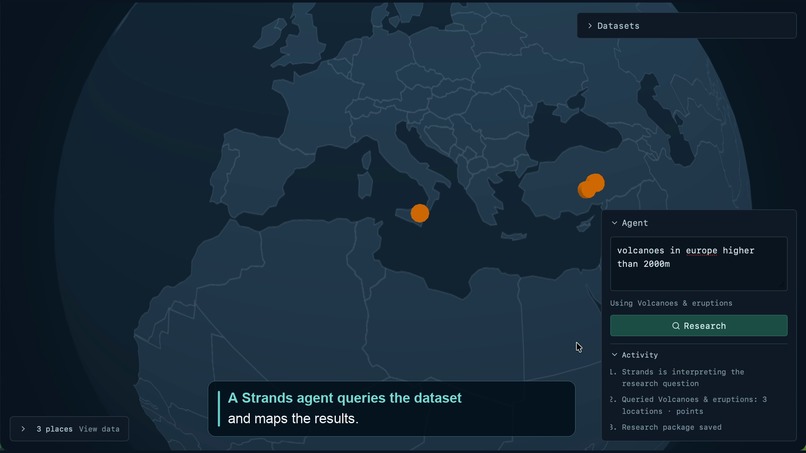Click the Activity section title

(x=639, y=355)
